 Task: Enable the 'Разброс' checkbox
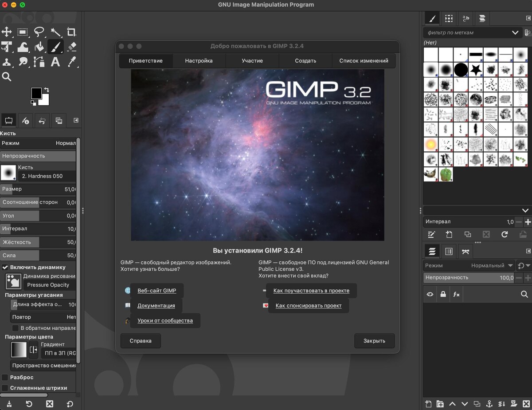click(5, 377)
